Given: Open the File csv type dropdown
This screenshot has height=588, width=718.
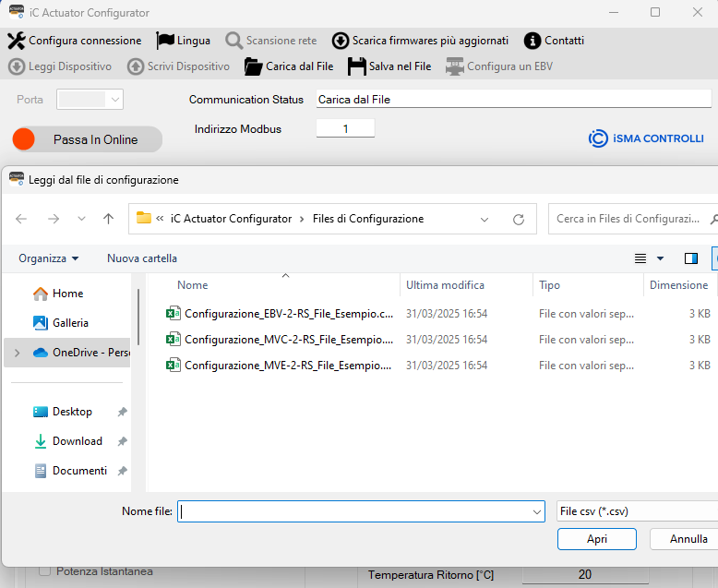Looking at the screenshot, I should (x=636, y=511).
